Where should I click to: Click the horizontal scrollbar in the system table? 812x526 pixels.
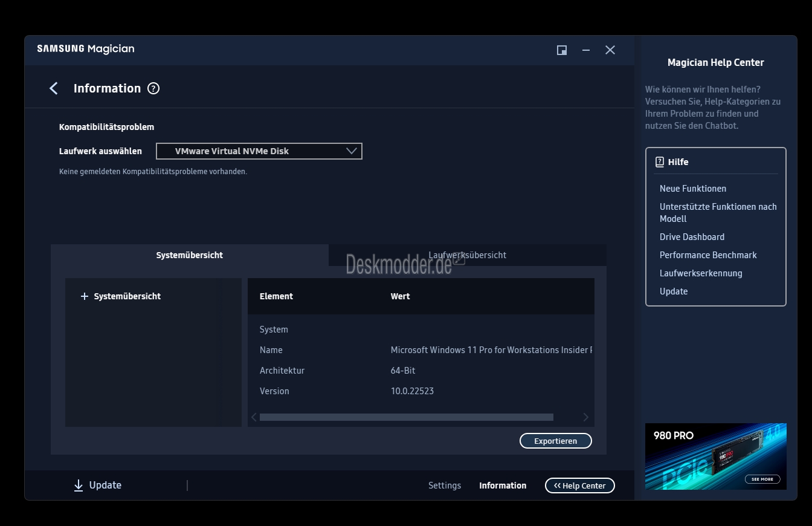pos(407,417)
